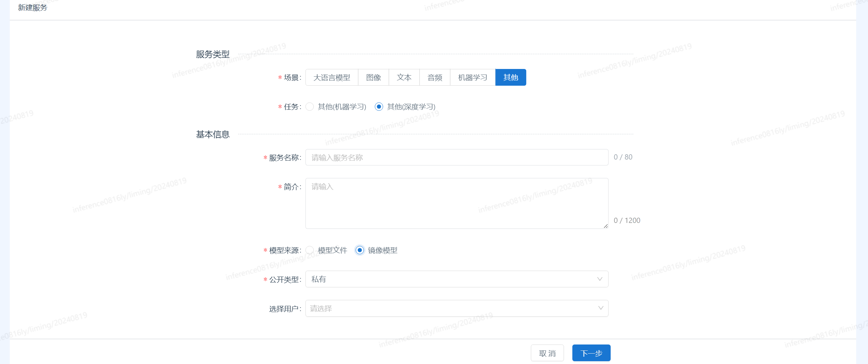Click the resize handle of 简介 textarea
The image size is (868, 364).
tap(606, 226)
